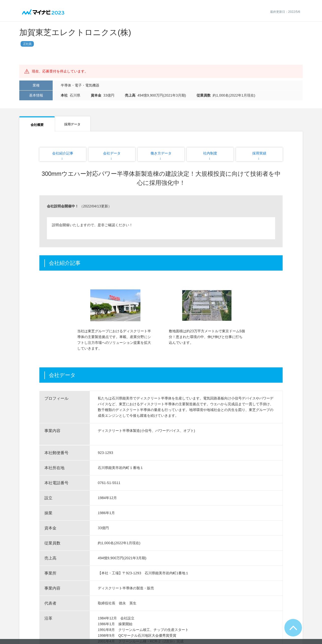Switch to the 会社概要 tab

[37, 124]
